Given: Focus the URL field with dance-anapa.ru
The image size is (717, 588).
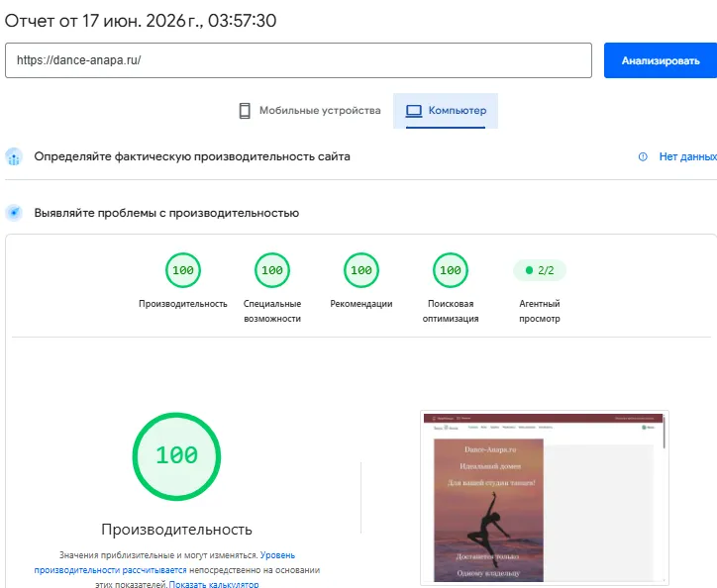Looking at the screenshot, I should click(x=298, y=60).
